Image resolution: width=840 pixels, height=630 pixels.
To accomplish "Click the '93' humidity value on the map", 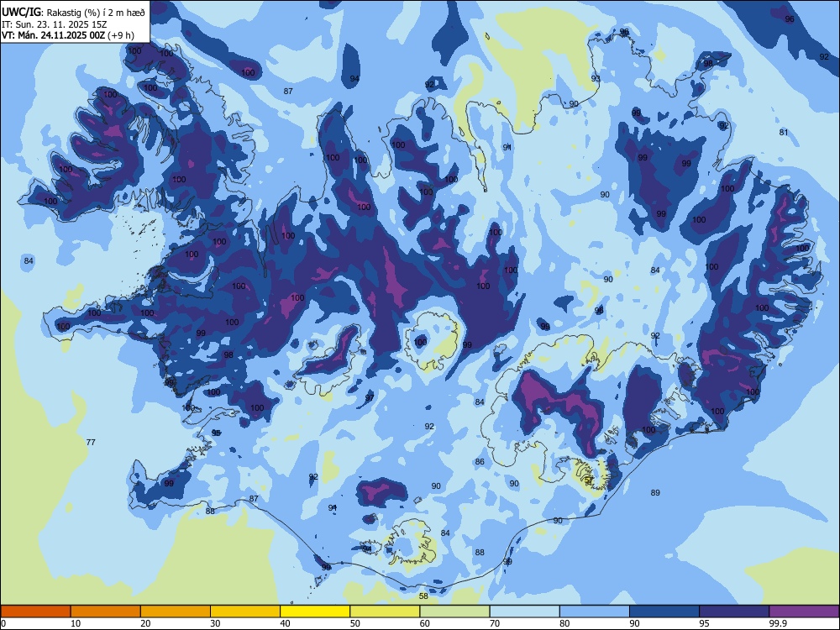I will click(x=596, y=78).
